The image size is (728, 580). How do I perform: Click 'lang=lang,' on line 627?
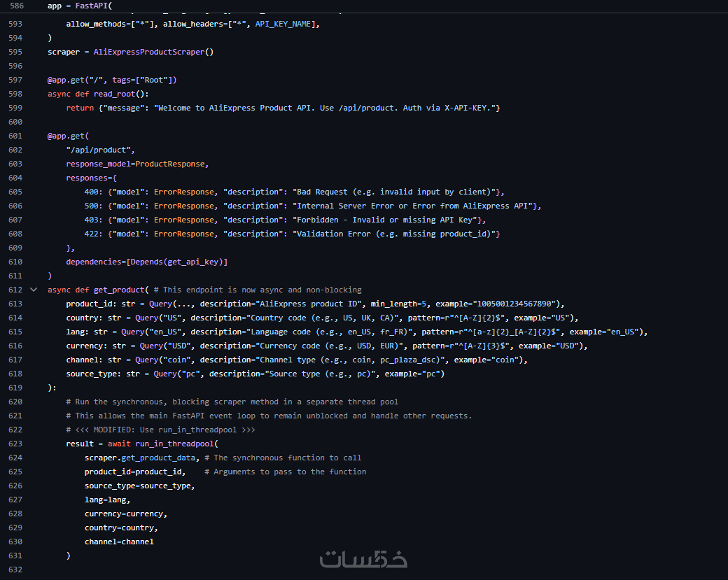click(x=107, y=500)
